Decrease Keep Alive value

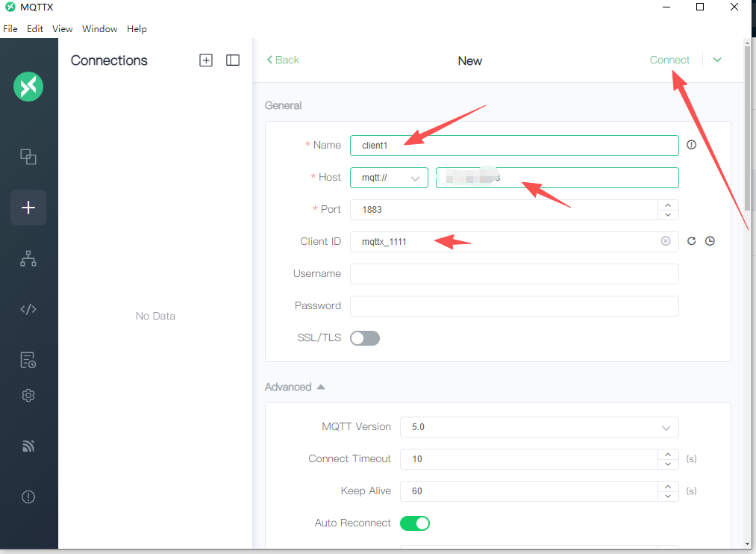(x=668, y=497)
